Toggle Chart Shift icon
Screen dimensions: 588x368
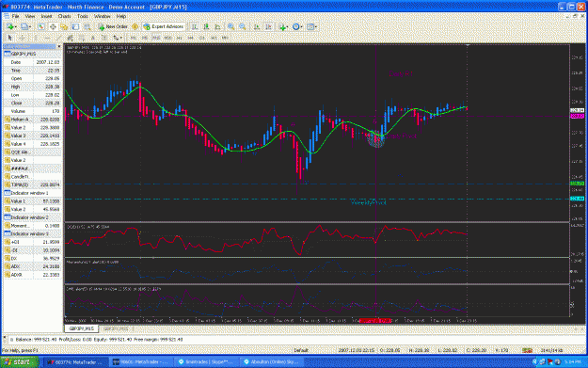(x=268, y=26)
